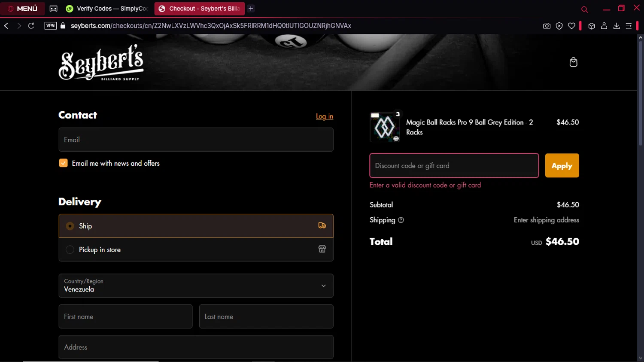This screenshot has height=362, width=644.
Task: Click the Discount code or gift card field
Action: click(454, 165)
